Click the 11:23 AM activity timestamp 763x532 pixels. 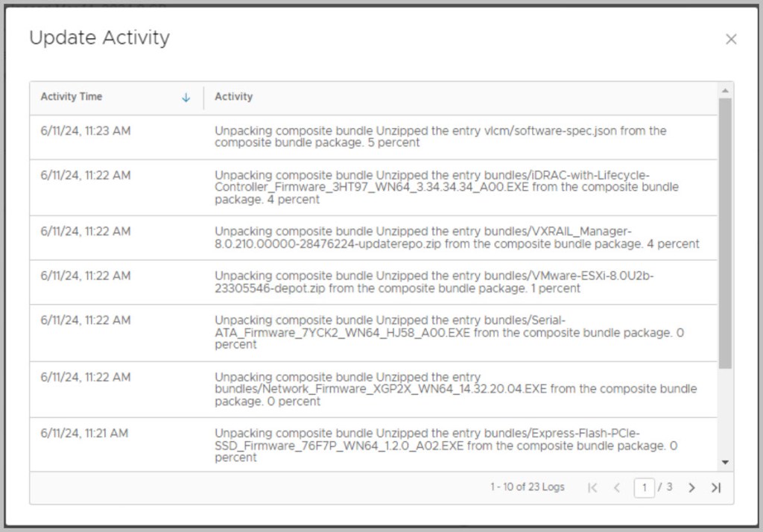(86, 131)
